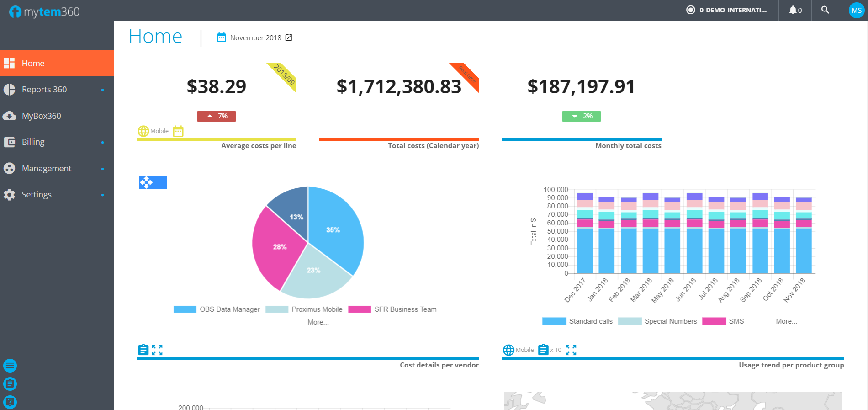
Task: Open the MS user avatar menu
Action: 856,11
